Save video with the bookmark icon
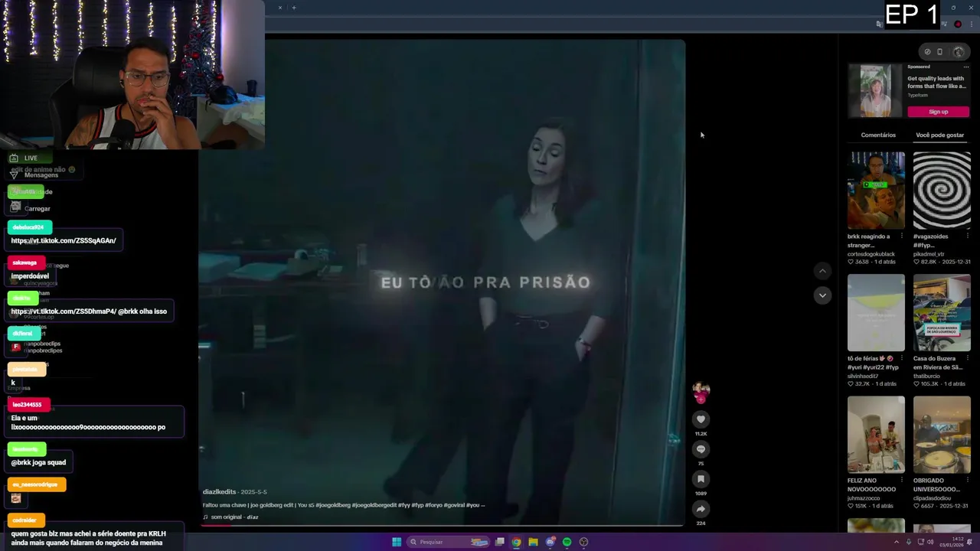 [x=701, y=479]
